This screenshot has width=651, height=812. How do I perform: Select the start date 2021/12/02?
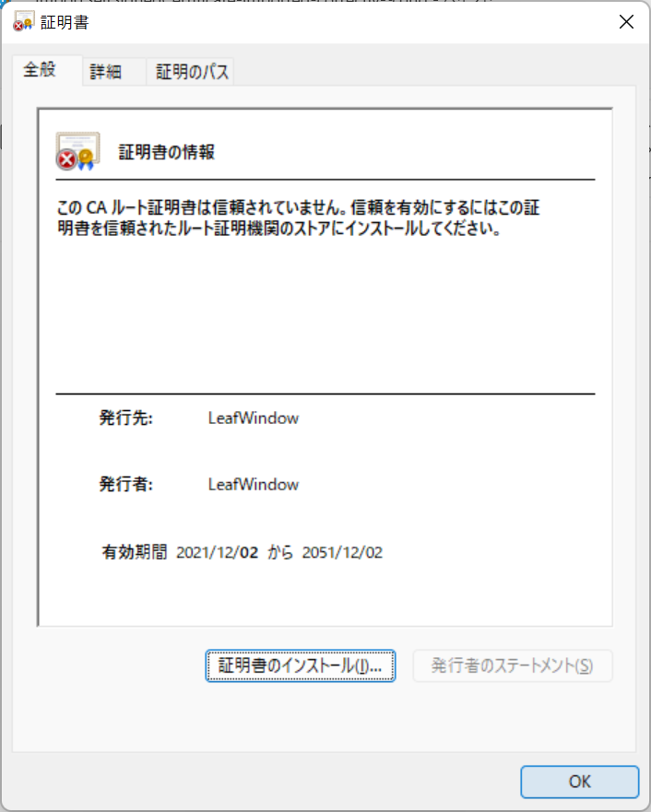click(x=217, y=553)
